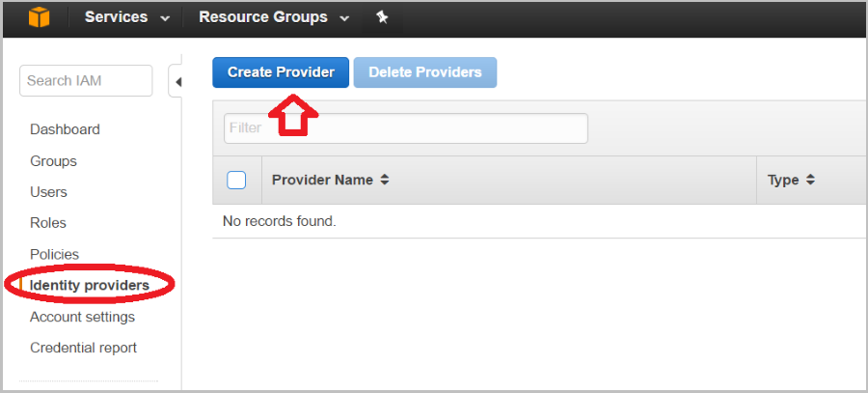Sort by Provider Name arrows icon
Viewport: 868px width, 393px height.
(x=385, y=181)
